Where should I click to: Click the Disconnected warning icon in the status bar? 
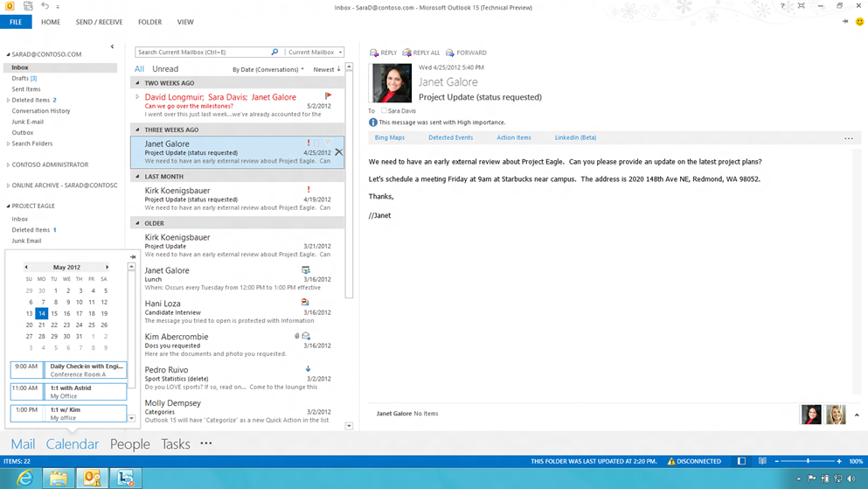click(671, 461)
